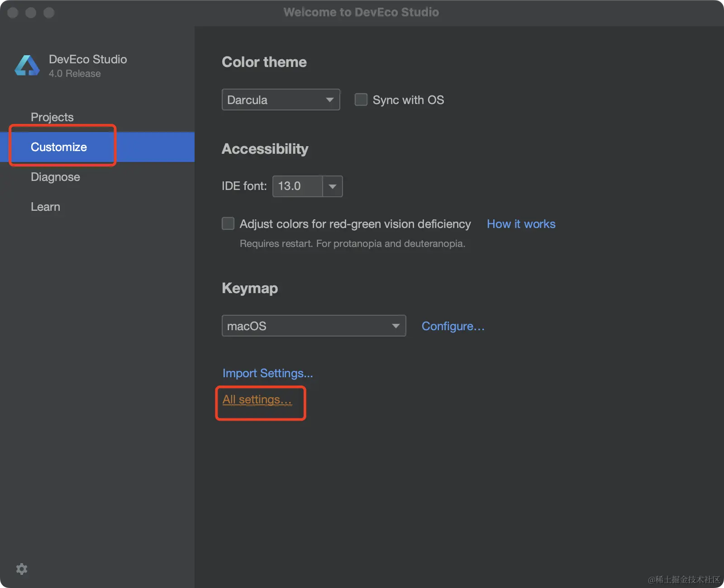Click the red close window button
The height and width of the screenshot is (588, 724).
pos(13,13)
